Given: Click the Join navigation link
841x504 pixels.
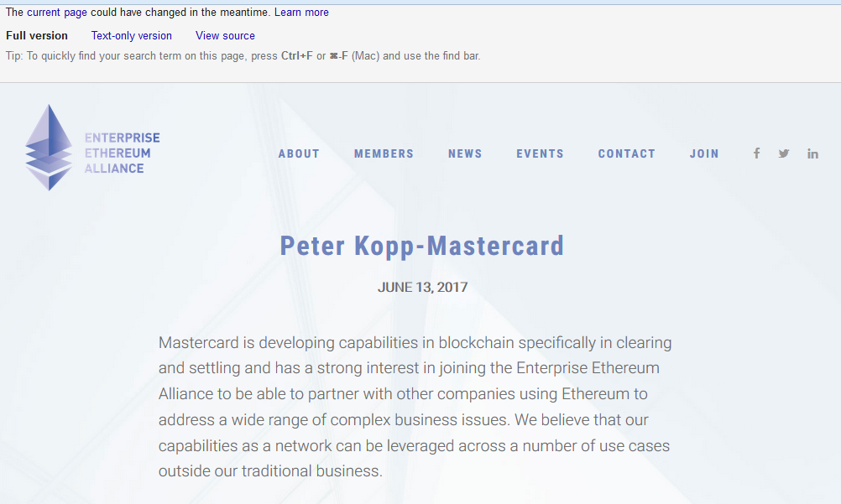Looking at the screenshot, I should pyautogui.click(x=704, y=153).
